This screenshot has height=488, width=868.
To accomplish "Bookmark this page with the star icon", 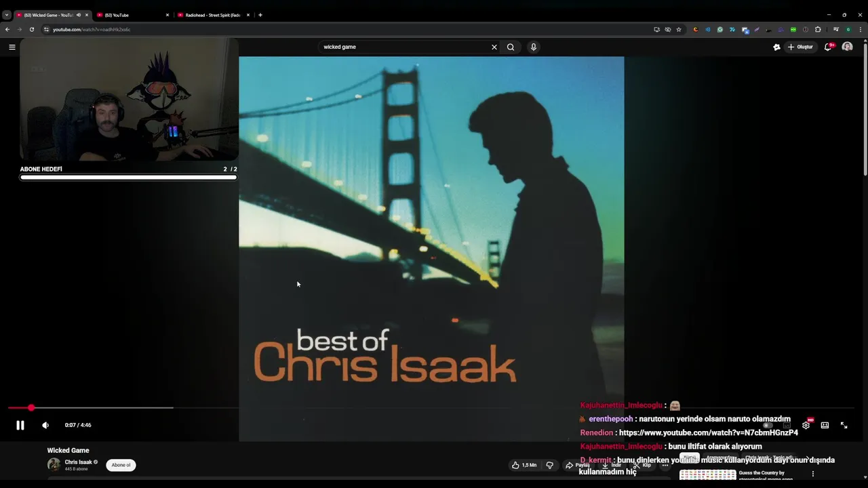I will click(x=679, y=29).
